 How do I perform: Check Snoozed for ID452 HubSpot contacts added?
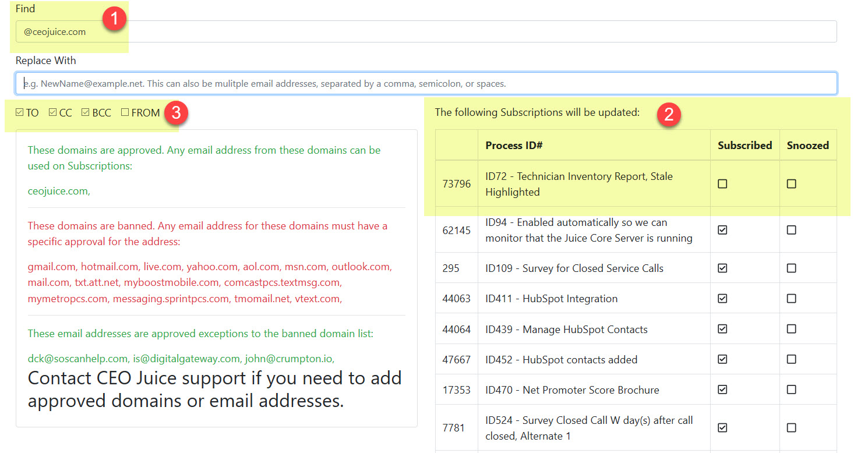[x=791, y=359]
